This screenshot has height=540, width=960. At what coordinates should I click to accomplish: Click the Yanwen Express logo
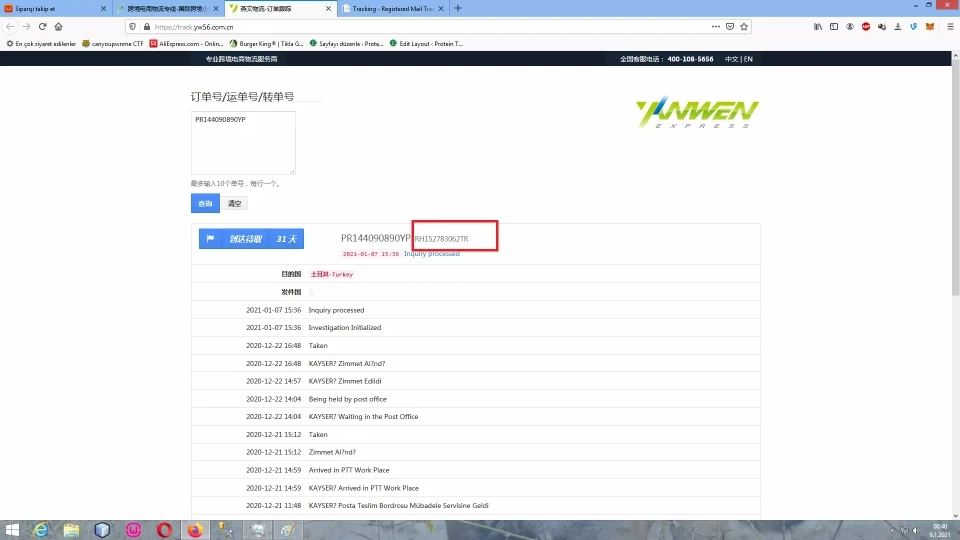pyautogui.click(x=697, y=113)
